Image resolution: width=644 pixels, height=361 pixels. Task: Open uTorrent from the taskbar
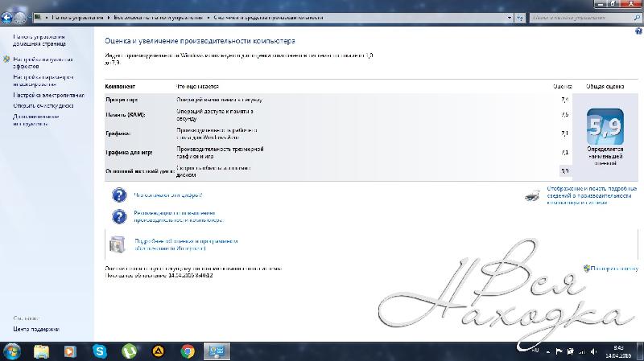coord(129,351)
